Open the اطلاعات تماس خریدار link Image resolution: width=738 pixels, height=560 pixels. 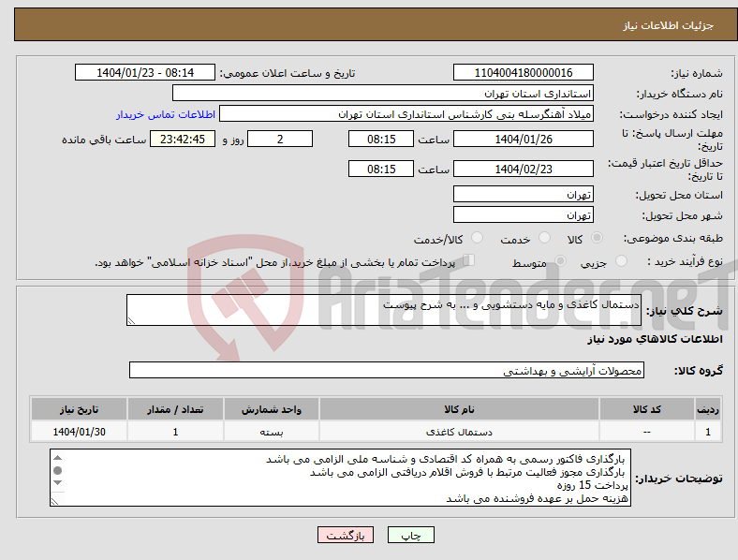tap(166, 114)
